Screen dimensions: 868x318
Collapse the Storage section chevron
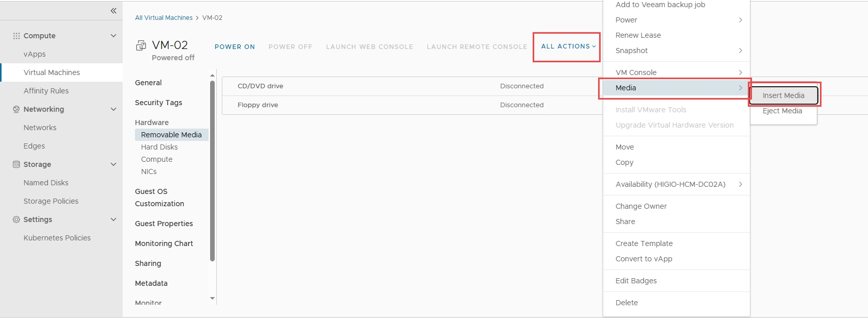[x=113, y=164]
